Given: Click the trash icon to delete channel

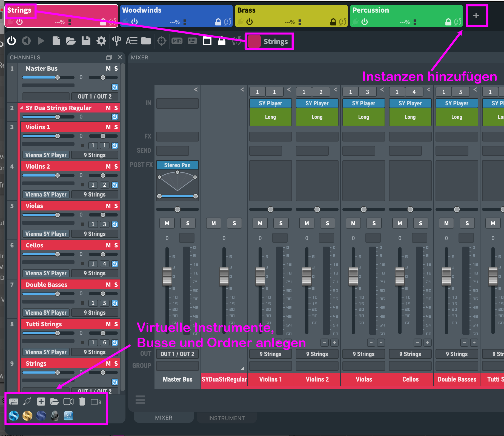Looking at the screenshot, I should 82,402.
